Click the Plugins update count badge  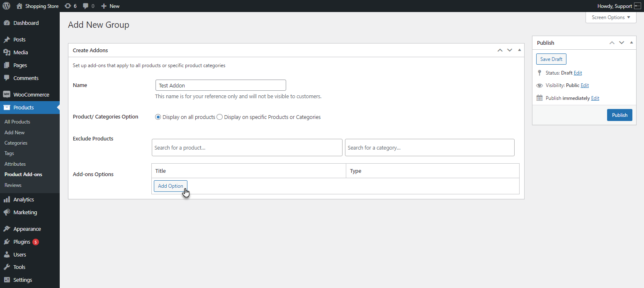[x=36, y=242]
